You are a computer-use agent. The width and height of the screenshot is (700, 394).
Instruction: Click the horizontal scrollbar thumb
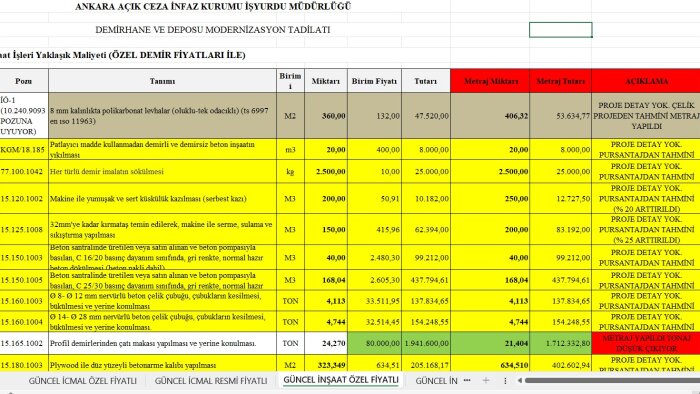(612, 381)
